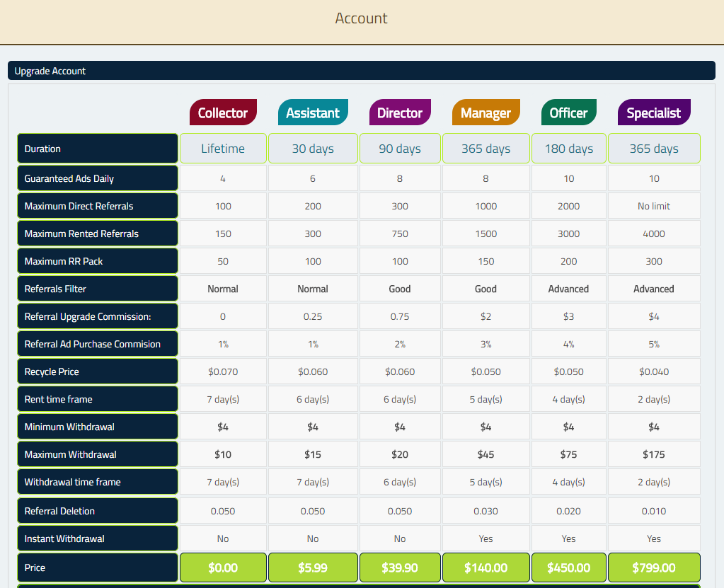Select the green Officer plan badge
This screenshot has width=724, height=588.
click(x=569, y=113)
